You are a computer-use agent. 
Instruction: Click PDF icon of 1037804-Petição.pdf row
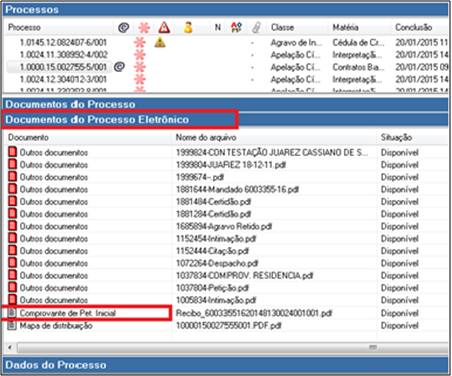pyautogui.click(x=12, y=288)
